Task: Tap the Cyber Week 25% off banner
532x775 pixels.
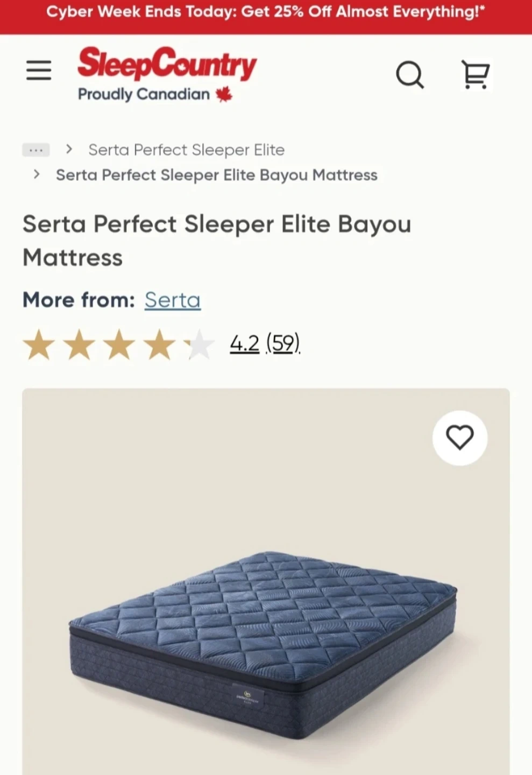Action: pyautogui.click(x=266, y=12)
